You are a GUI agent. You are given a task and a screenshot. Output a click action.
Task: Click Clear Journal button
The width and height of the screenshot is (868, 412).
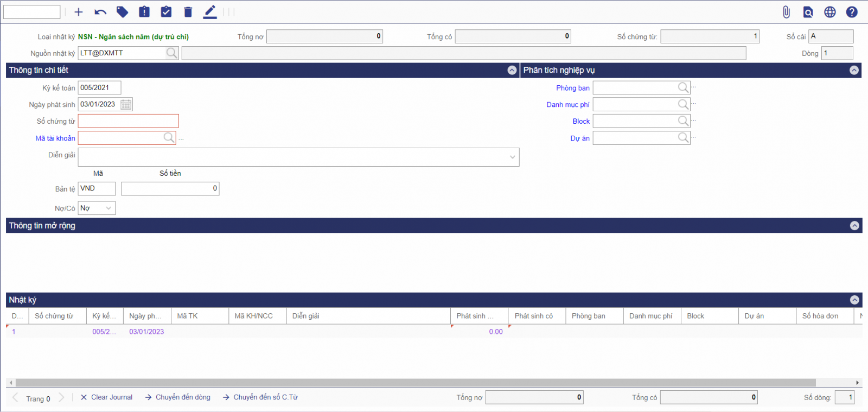pos(106,397)
